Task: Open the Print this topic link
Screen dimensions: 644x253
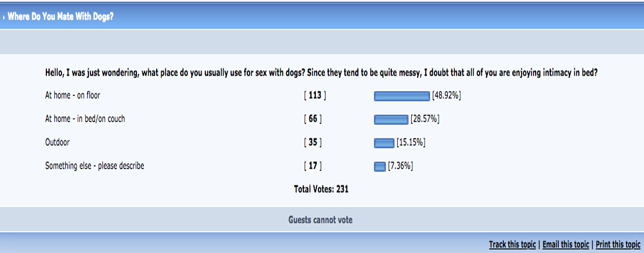Action: (618, 245)
